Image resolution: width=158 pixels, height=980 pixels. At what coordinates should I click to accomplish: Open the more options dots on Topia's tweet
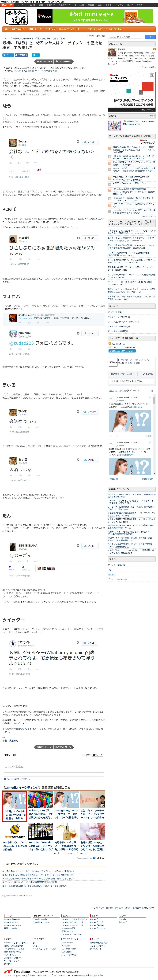(36, 162)
